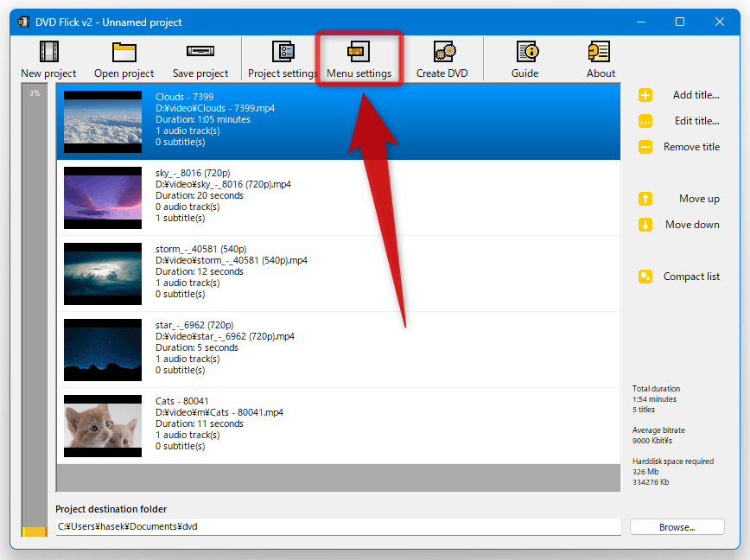Select the storm_-_40581 (540p) thumbnail
The height and width of the screenshot is (560, 750).
(x=103, y=274)
